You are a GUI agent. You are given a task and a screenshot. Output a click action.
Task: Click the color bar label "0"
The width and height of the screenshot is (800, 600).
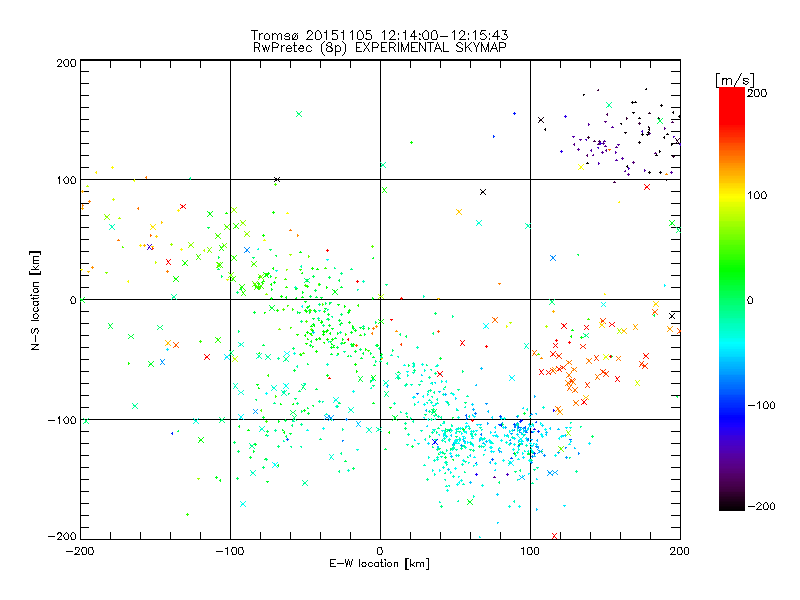point(750,300)
